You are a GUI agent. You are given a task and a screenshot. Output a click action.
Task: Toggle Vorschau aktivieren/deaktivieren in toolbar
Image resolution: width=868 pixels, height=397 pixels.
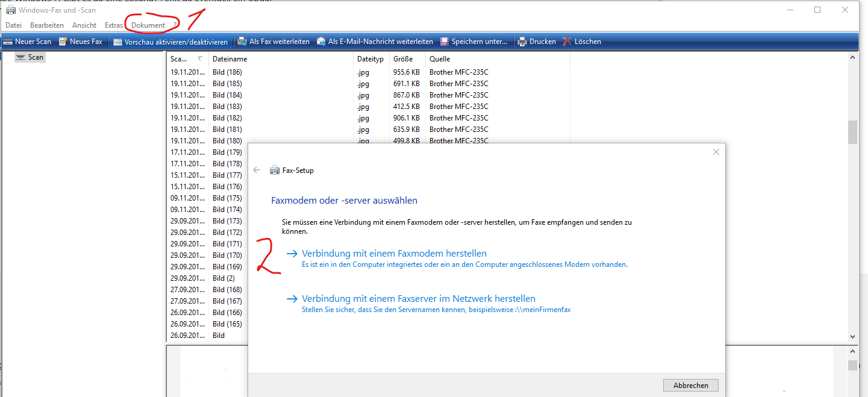point(170,42)
